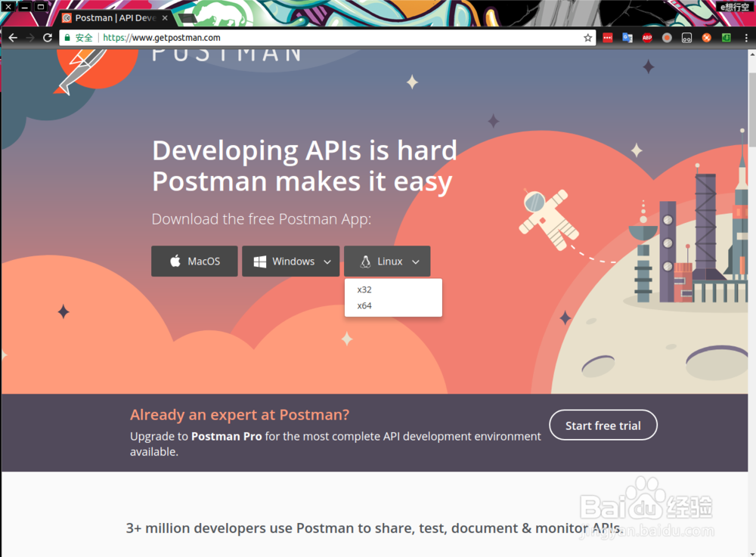Click the gray circular extension icon
756x557 pixels.
coord(667,38)
